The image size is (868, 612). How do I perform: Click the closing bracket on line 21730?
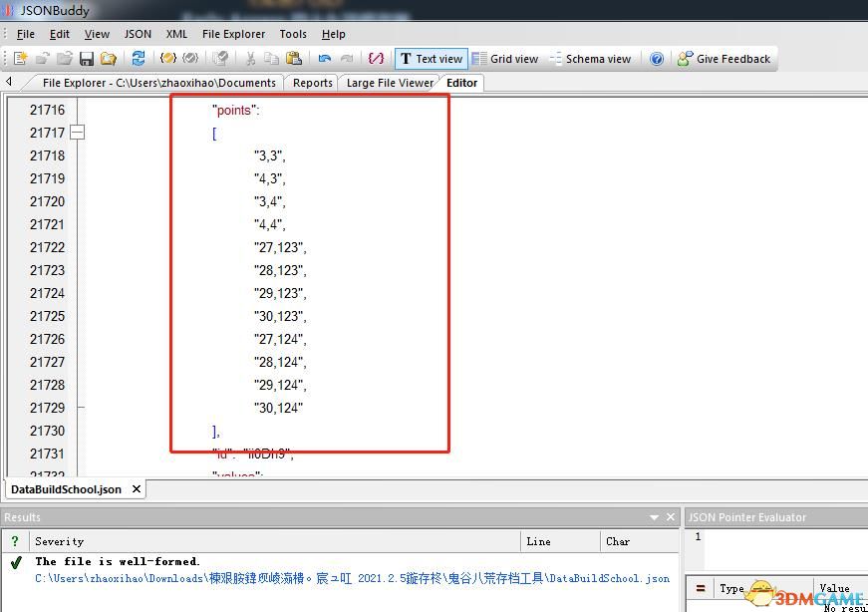click(216, 431)
